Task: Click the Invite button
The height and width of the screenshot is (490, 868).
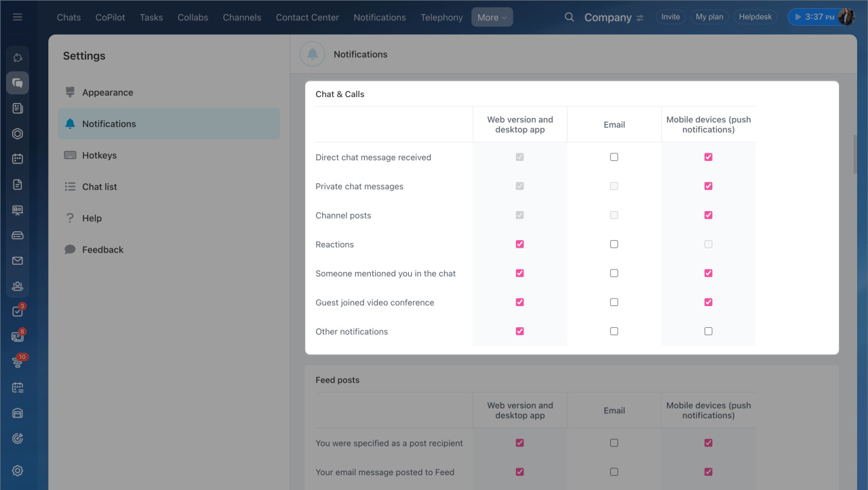Action: tap(670, 17)
